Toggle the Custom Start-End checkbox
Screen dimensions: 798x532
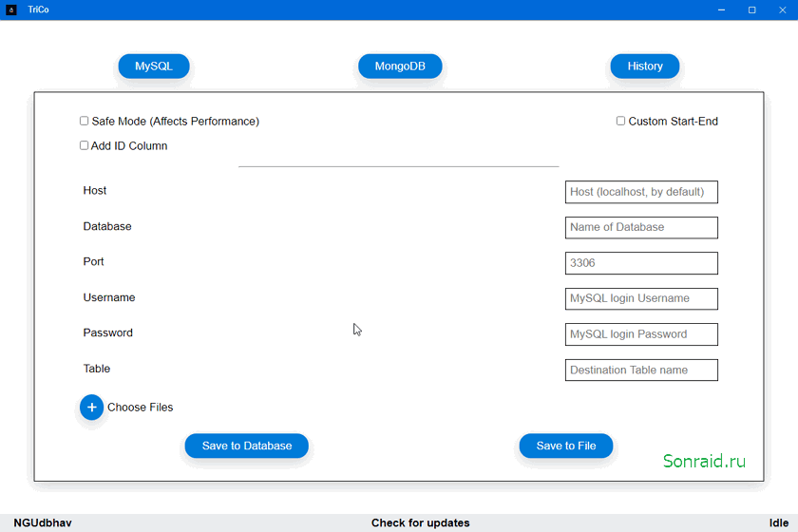pos(620,121)
